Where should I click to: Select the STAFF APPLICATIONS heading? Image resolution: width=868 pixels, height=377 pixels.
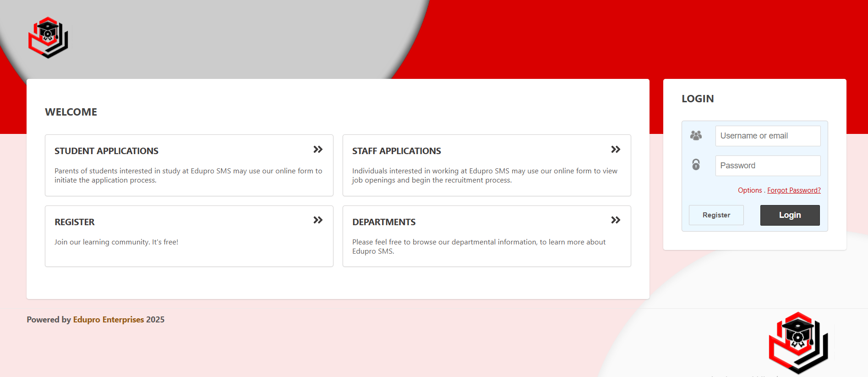pos(396,151)
